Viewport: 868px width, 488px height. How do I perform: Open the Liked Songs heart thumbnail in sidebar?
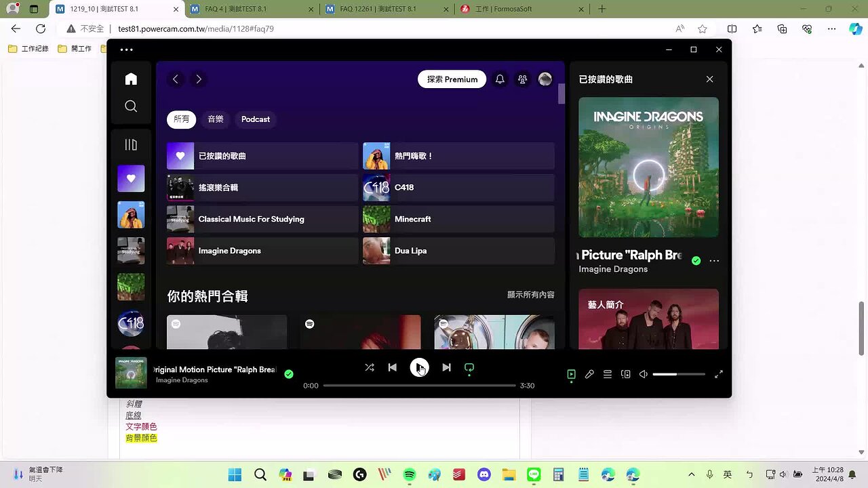131,179
